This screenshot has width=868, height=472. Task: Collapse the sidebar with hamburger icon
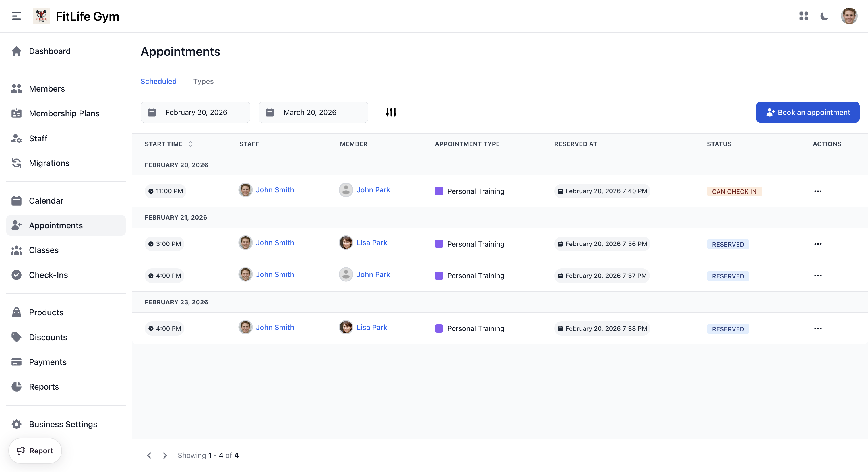(x=15, y=16)
